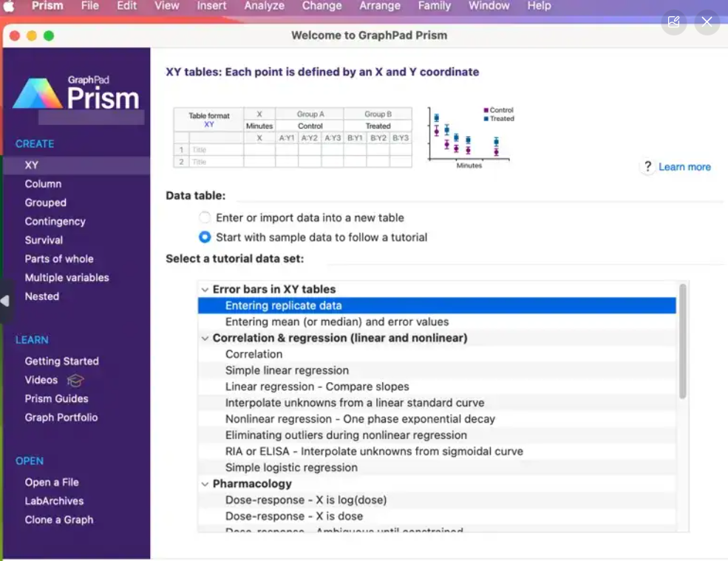Open the Help menu
The image size is (728, 561).
click(539, 6)
